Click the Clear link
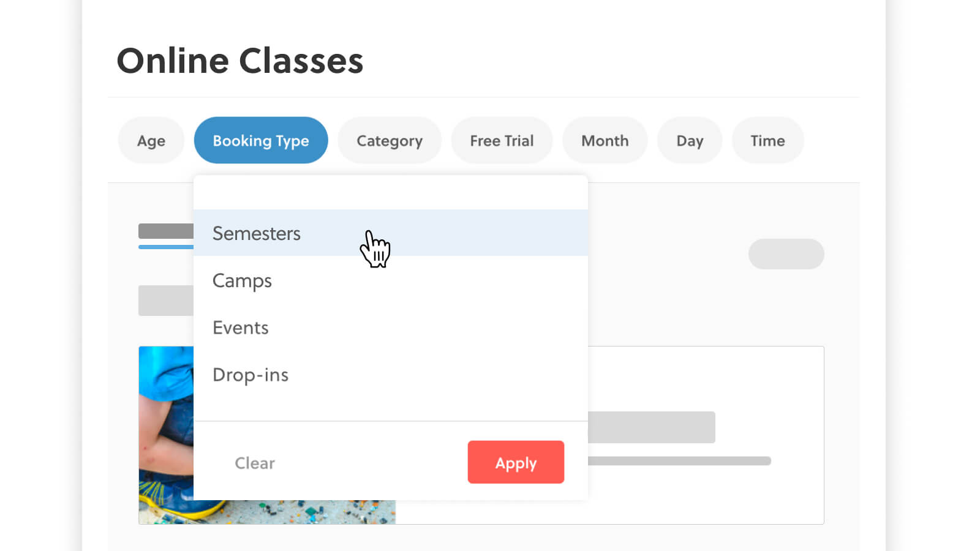Viewport: 980px width, 551px height. (x=255, y=463)
